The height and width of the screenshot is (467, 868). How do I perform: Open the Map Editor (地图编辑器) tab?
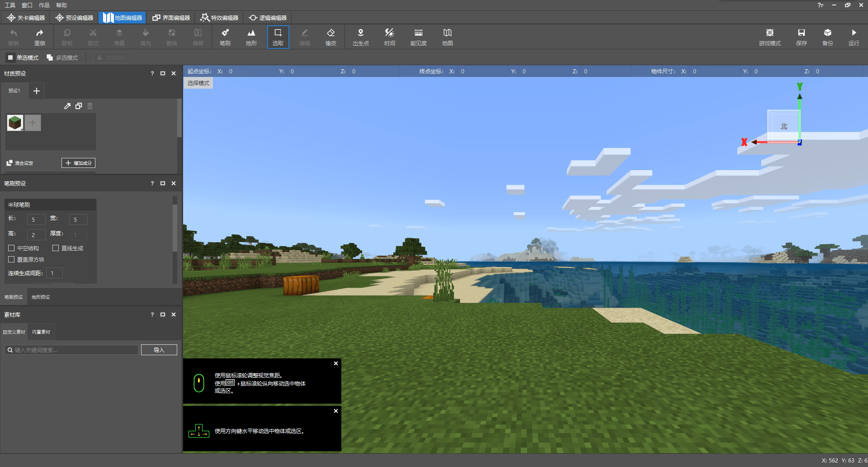[x=123, y=18]
